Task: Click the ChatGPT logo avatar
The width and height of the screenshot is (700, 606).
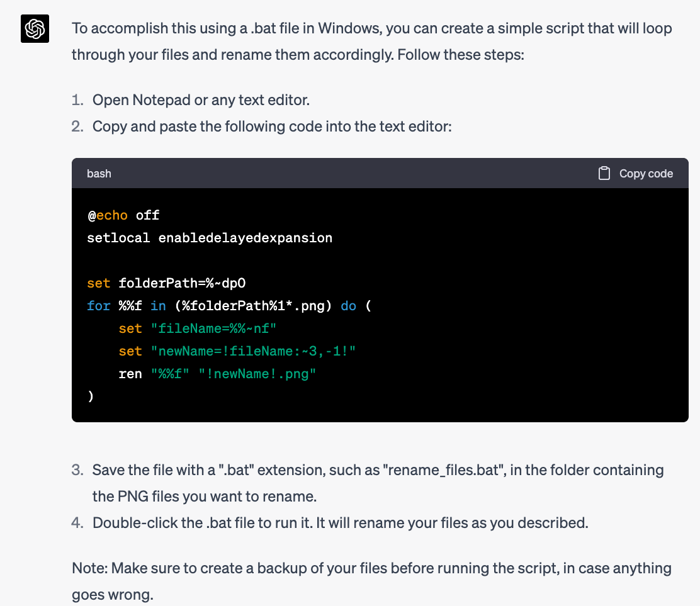Action: (35, 29)
